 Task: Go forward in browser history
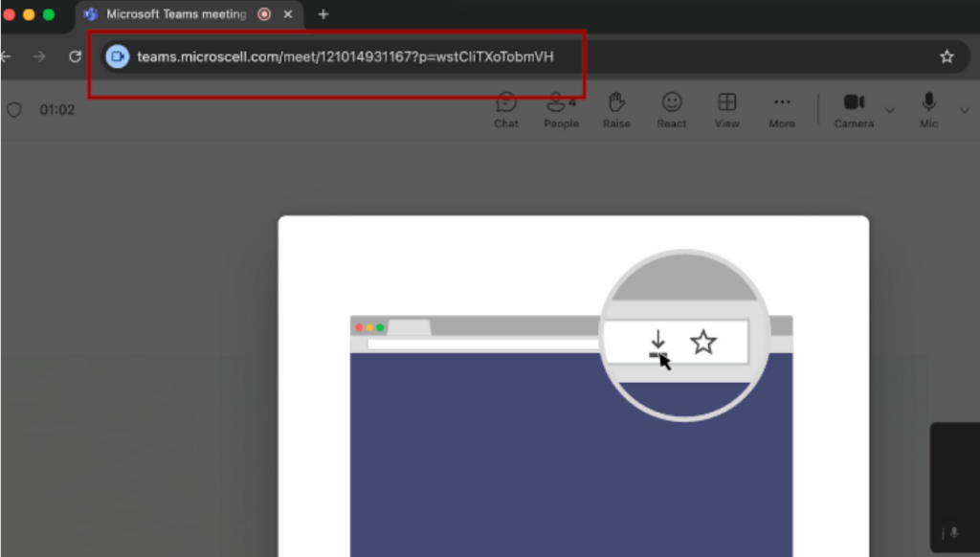[39, 56]
